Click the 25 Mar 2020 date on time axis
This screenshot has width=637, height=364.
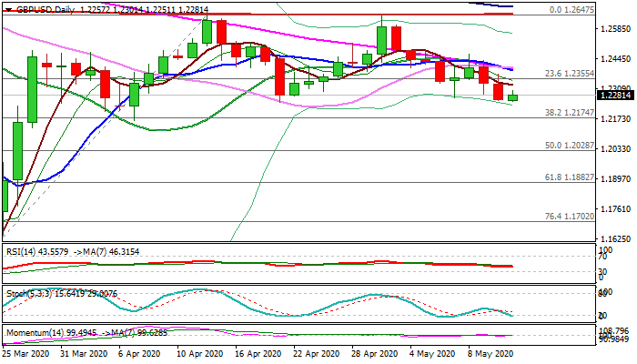(x=27, y=352)
